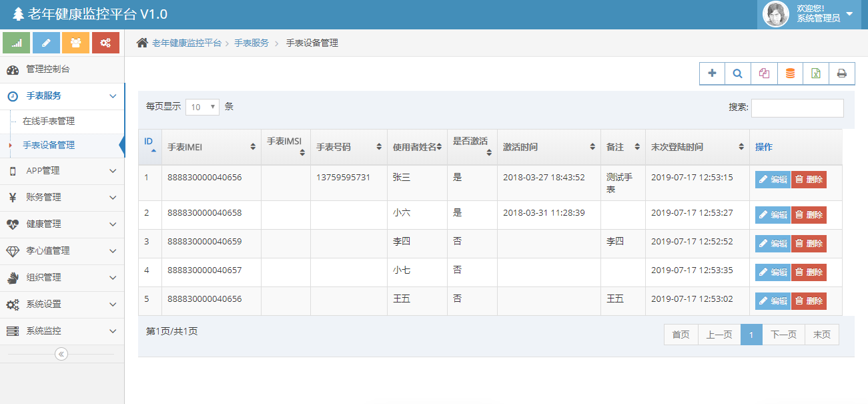Screen dimensions: 868x404
Task: Sort table by 备注 column
Action: (x=623, y=147)
